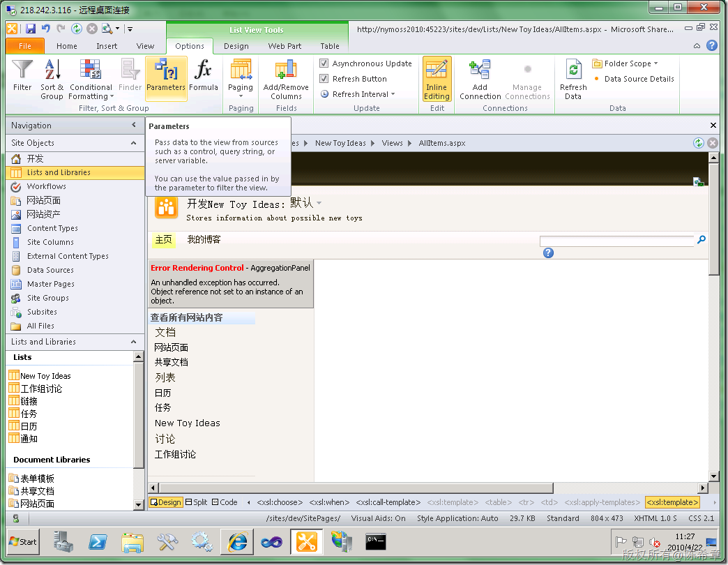Click vertical scrollbar of design view
728x565 pixels.
[x=714, y=218]
